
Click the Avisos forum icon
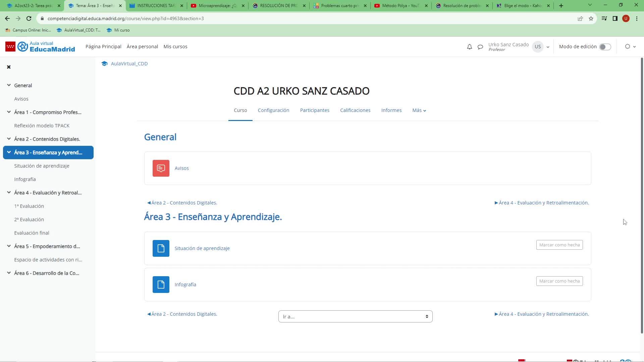[x=161, y=168]
